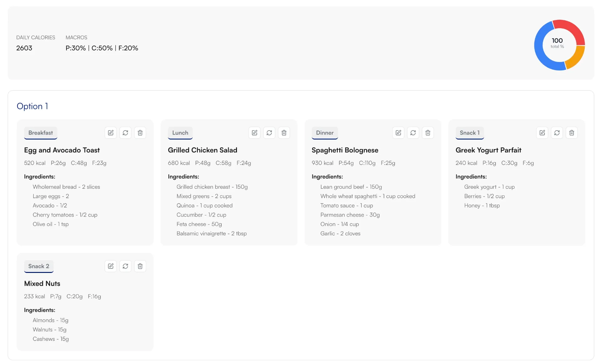
Task: Click the Option 1 heading
Action: [x=32, y=106]
